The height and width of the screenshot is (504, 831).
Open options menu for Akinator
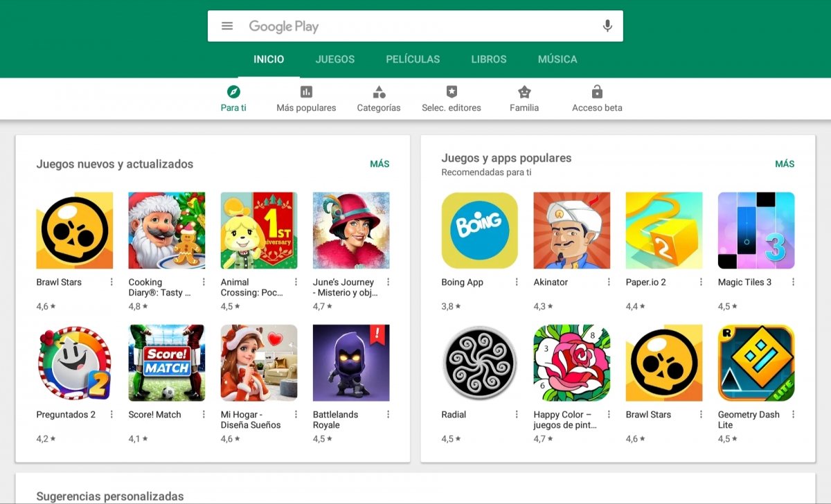click(609, 282)
